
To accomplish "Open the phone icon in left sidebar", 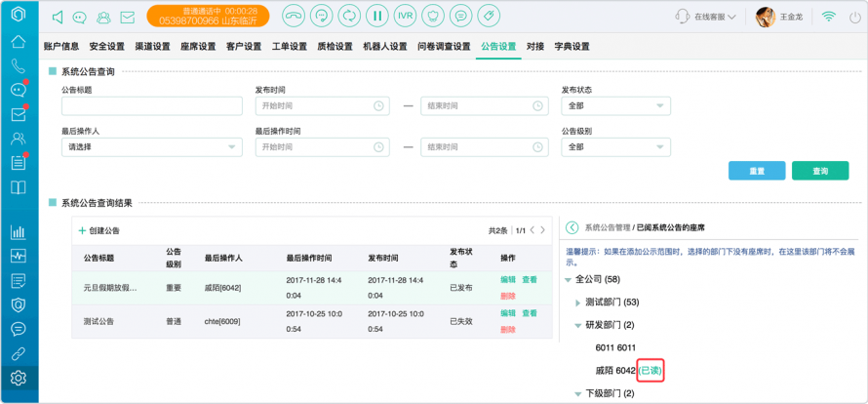I will pyautogui.click(x=19, y=66).
